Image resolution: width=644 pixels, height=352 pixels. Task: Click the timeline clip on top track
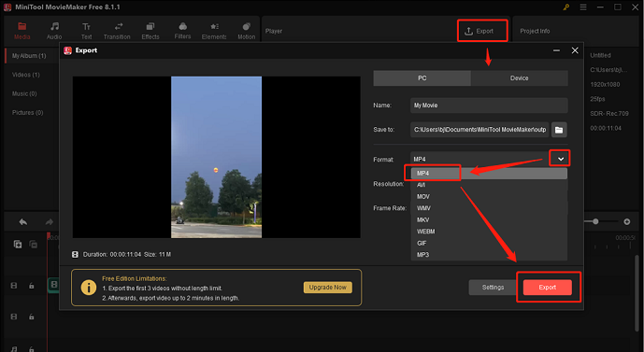53,285
